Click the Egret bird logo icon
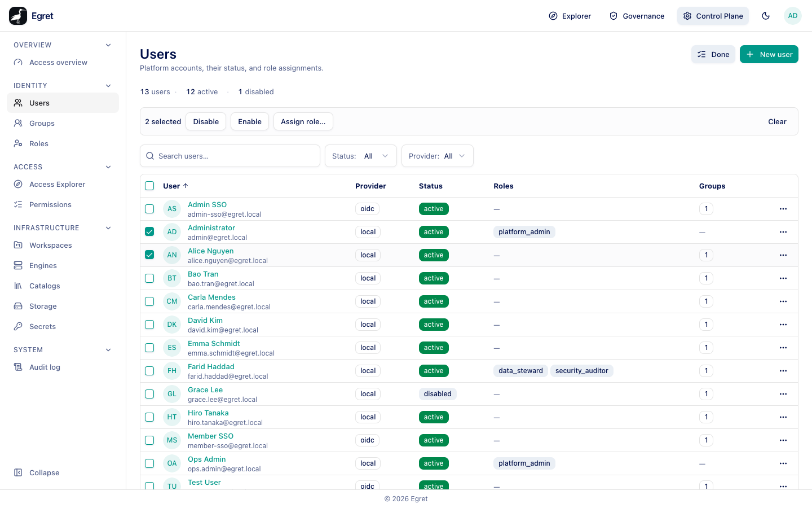 click(x=18, y=16)
